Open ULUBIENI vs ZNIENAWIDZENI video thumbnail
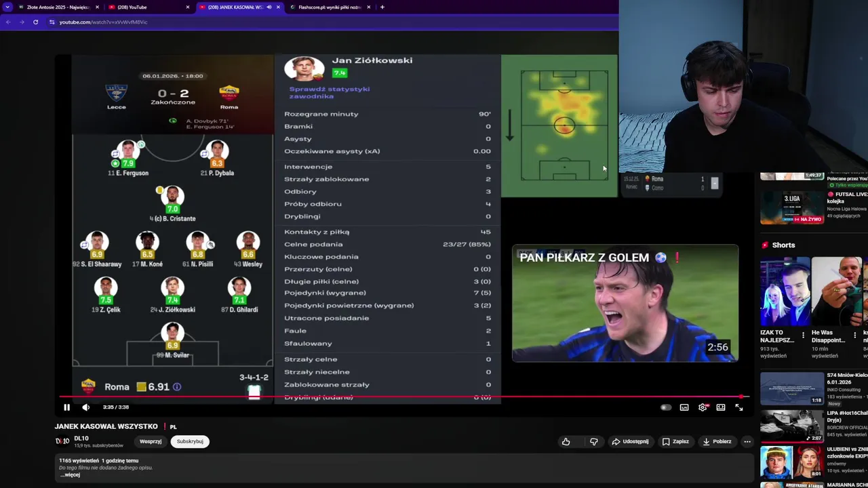 [x=791, y=463]
